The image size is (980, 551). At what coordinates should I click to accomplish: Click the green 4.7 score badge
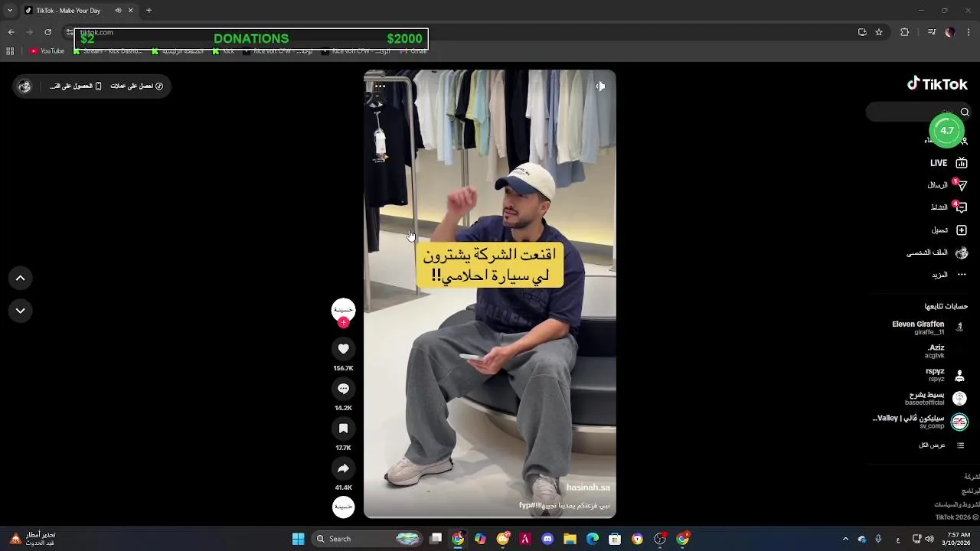pos(947,131)
